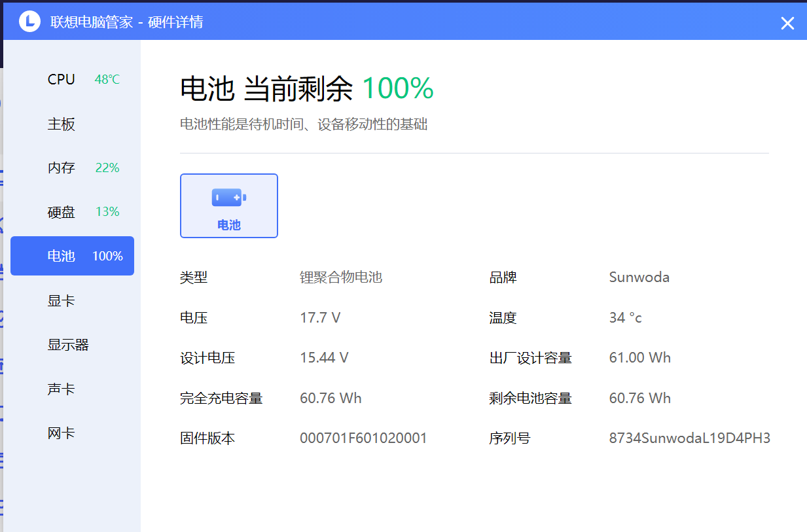Click the green 100% remaining heading value
Image resolution: width=807 pixels, height=532 pixels.
(x=398, y=88)
